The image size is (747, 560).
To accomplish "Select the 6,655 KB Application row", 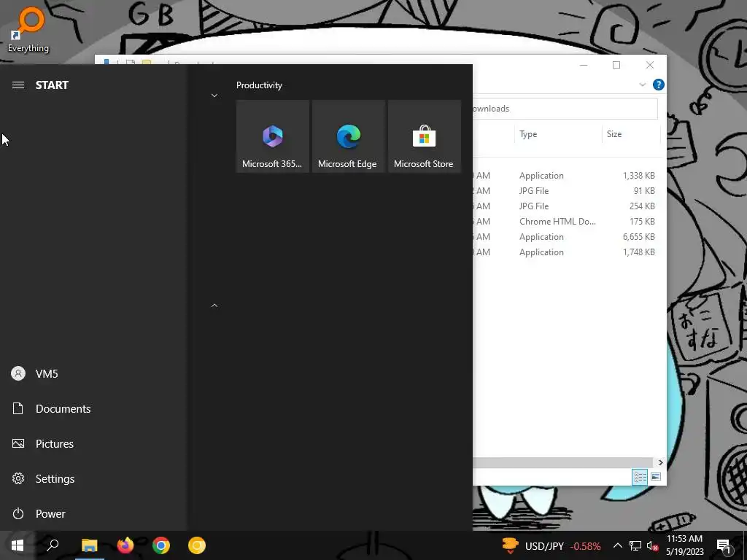I will tap(567, 237).
